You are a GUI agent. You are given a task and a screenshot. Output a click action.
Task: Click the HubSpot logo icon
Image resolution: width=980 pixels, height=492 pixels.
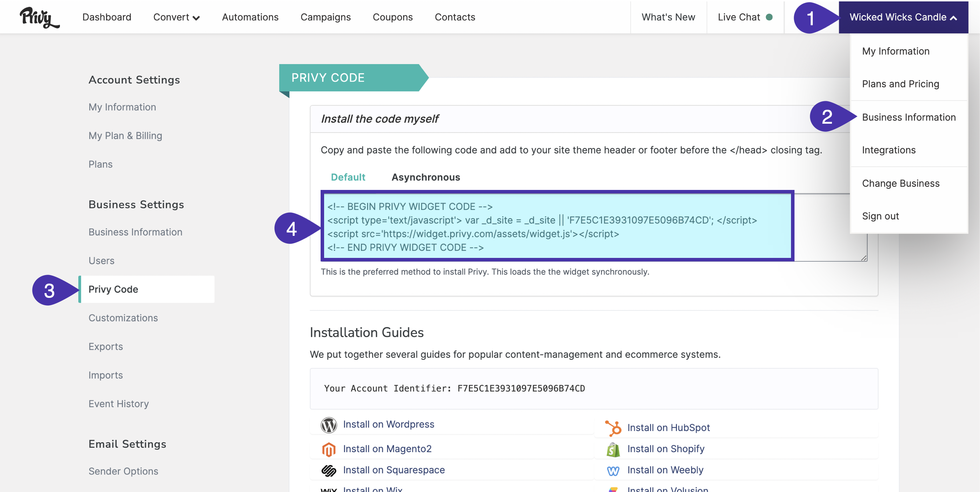click(x=613, y=428)
